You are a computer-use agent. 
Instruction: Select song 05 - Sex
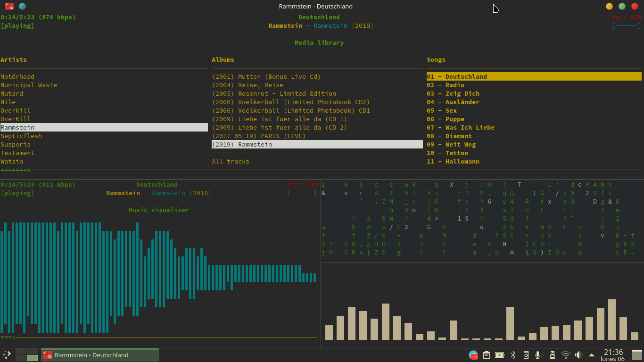coord(442,111)
